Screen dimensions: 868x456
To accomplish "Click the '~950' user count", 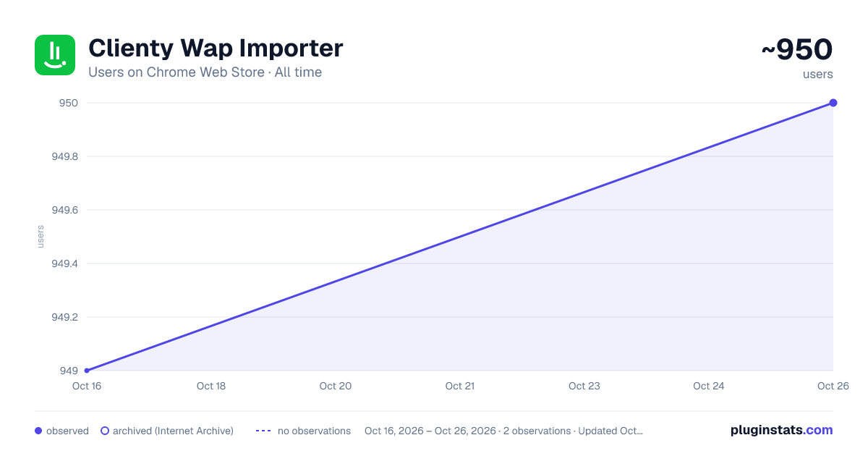I will (797, 50).
